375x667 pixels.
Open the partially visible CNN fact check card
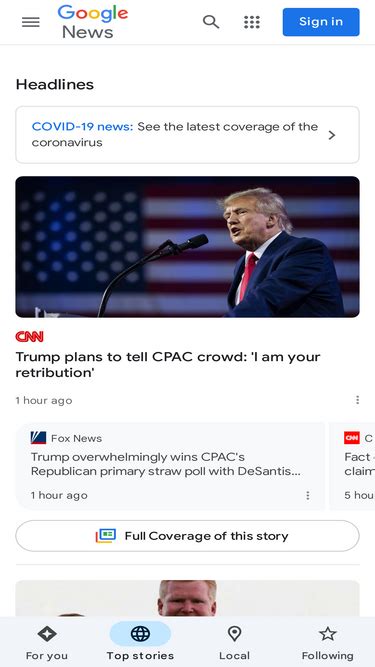(352, 466)
